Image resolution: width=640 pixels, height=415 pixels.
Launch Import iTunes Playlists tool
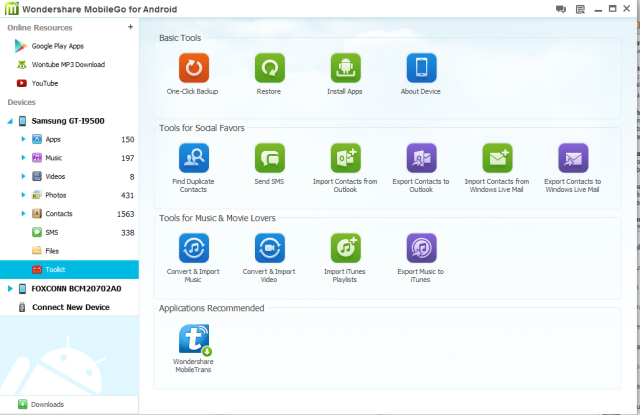[345, 248]
